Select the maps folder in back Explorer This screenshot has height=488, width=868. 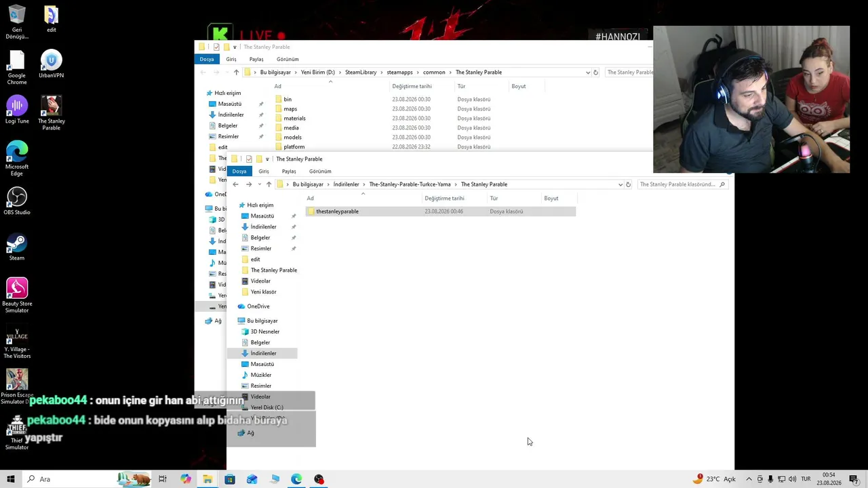tap(290, 109)
